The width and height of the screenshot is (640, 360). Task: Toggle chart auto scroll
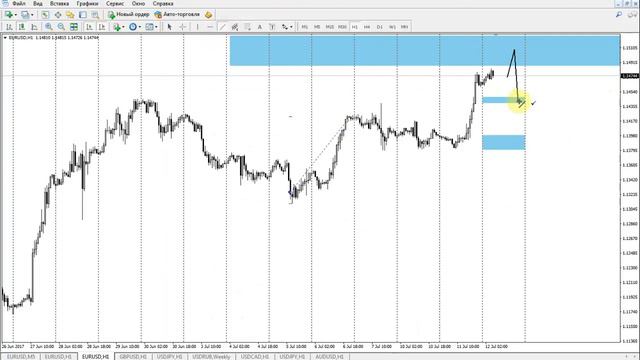89,27
